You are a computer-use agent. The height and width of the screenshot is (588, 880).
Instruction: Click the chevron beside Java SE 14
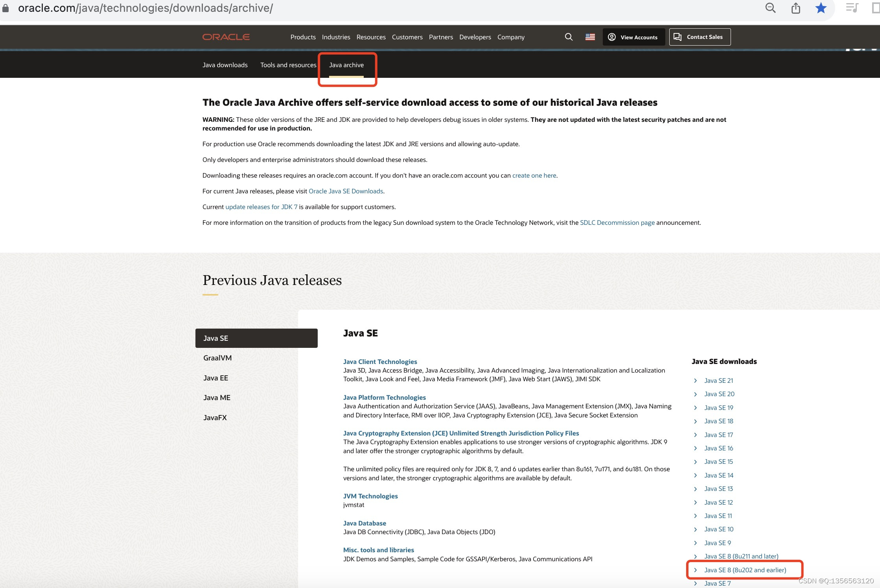click(x=695, y=475)
